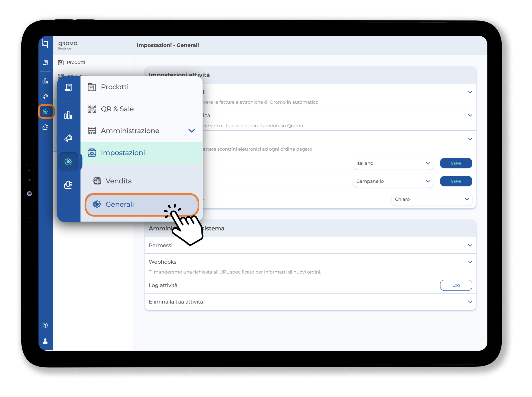Viewport: 532px width, 397px height.
Task: Open the Chiaro theme dropdown
Action: tap(432, 199)
